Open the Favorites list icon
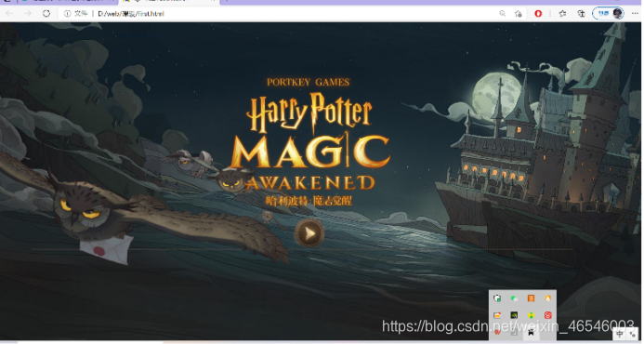This screenshot has height=344, width=644. 562,14
